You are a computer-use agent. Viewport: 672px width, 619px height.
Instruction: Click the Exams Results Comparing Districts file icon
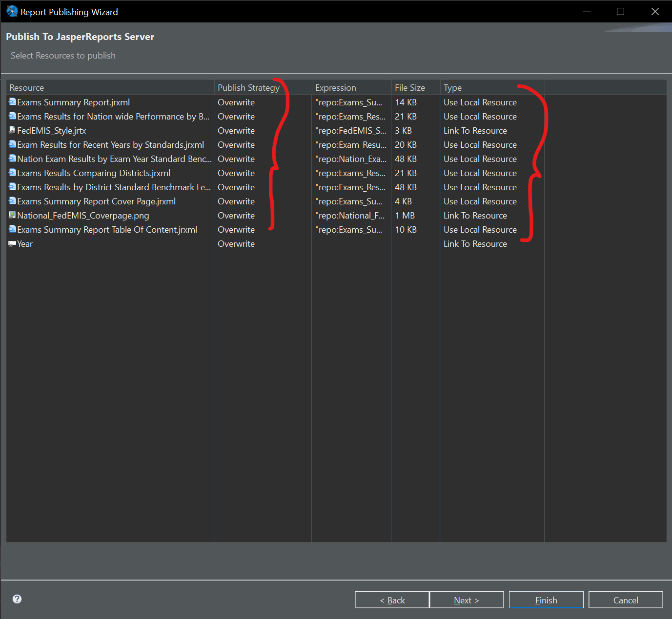(12, 173)
